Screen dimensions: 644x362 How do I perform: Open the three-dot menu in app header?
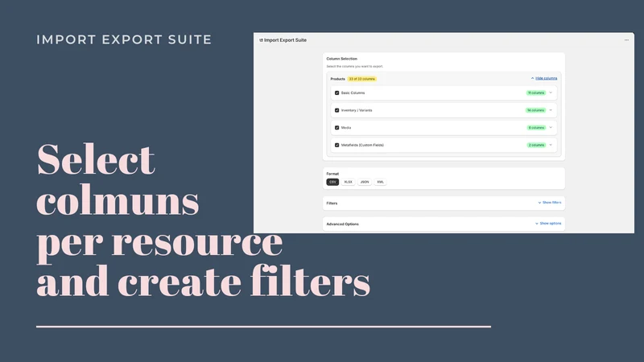[x=626, y=40]
